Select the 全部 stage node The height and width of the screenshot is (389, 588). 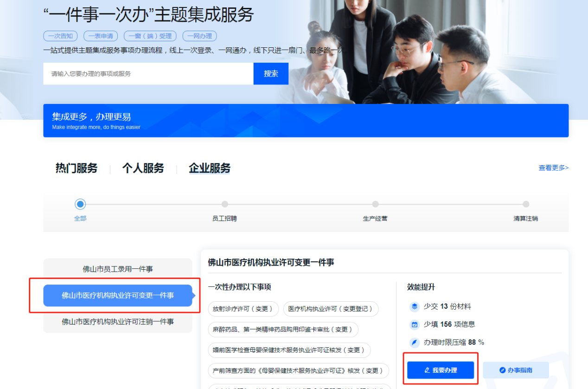[x=80, y=204]
